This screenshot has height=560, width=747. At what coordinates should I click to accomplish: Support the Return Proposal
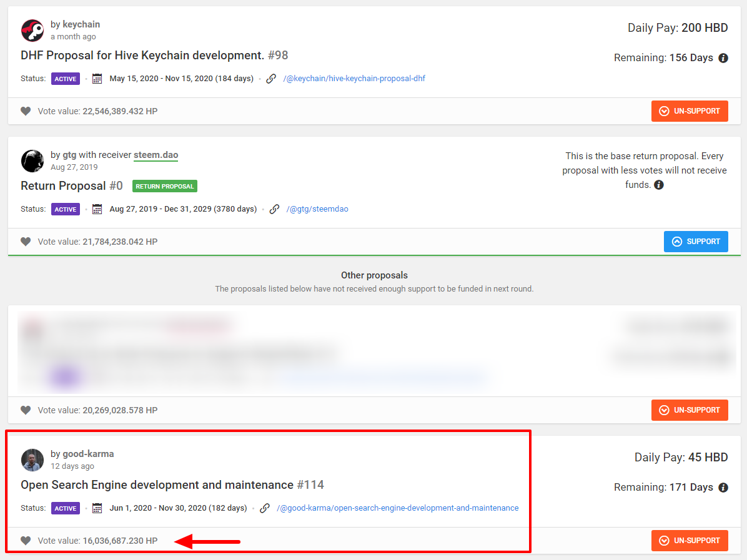[x=696, y=242]
